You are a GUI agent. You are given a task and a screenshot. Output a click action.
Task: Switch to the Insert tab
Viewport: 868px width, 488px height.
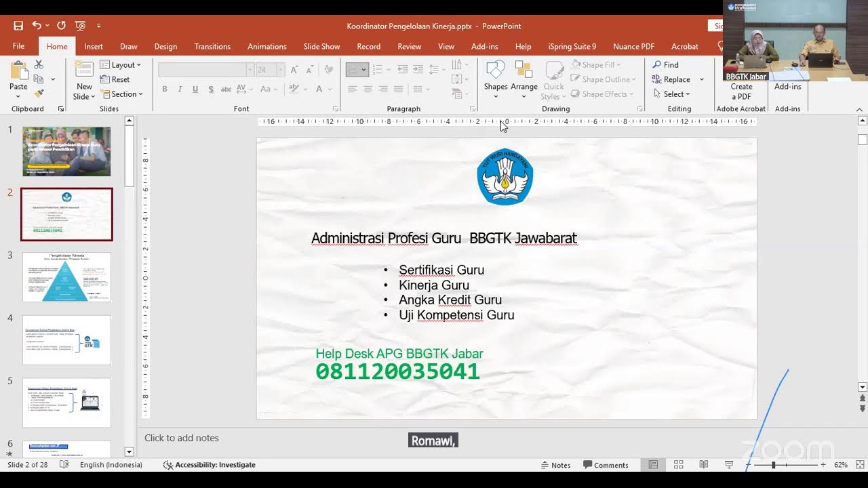94,46
